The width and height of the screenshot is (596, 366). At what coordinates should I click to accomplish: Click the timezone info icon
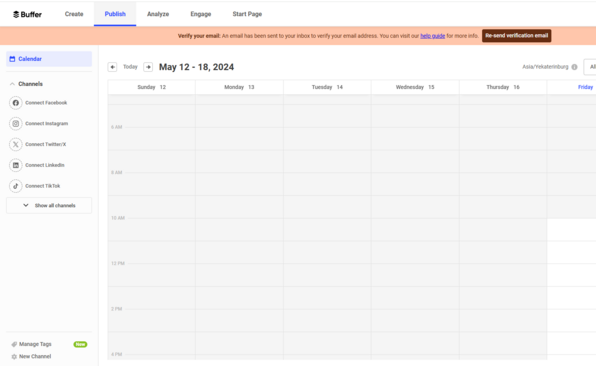574,67
